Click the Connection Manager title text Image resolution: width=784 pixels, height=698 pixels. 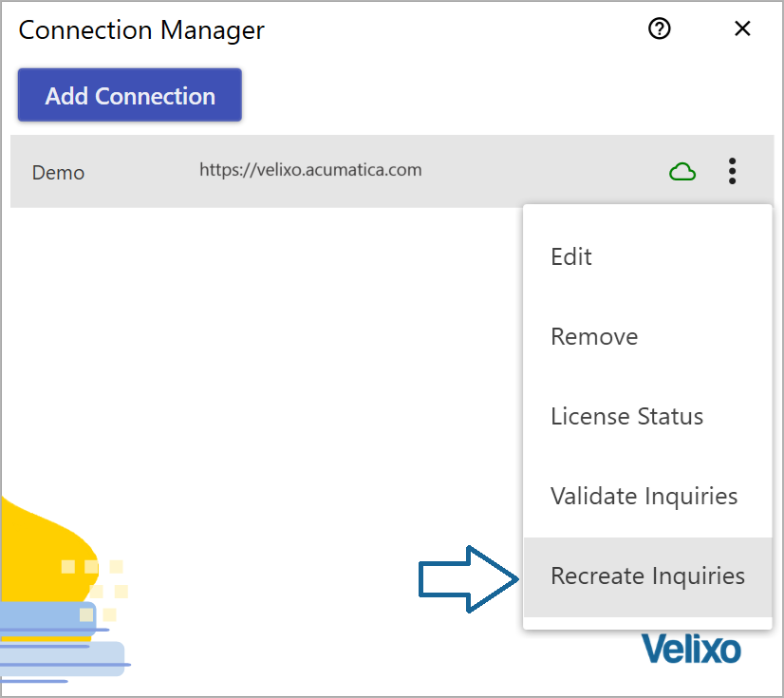[141, 30]
